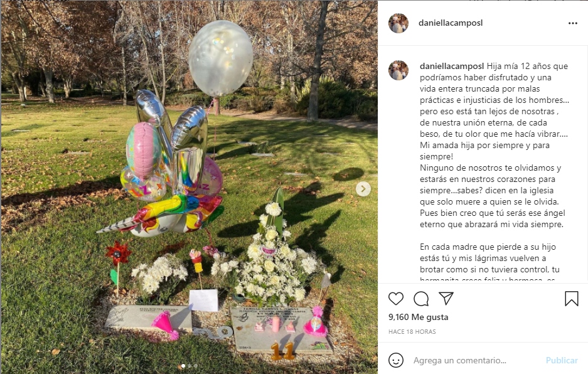
Task: View the 9,160 Me gusta likes list
Action: [x=418, y=317]
